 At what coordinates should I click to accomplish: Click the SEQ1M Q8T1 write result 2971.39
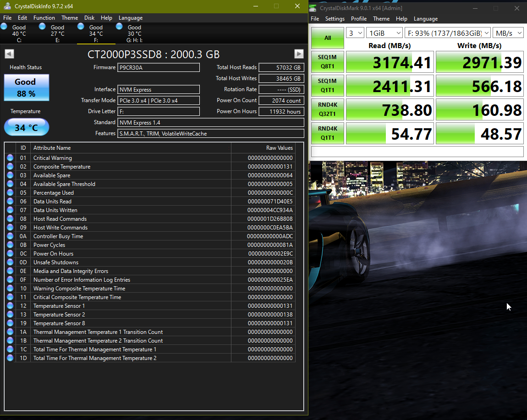(480, 62)
